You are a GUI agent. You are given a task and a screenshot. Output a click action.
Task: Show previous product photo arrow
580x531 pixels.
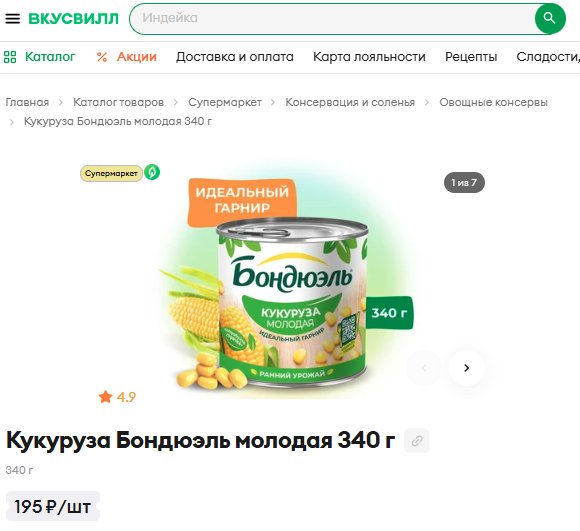point(424,368)
